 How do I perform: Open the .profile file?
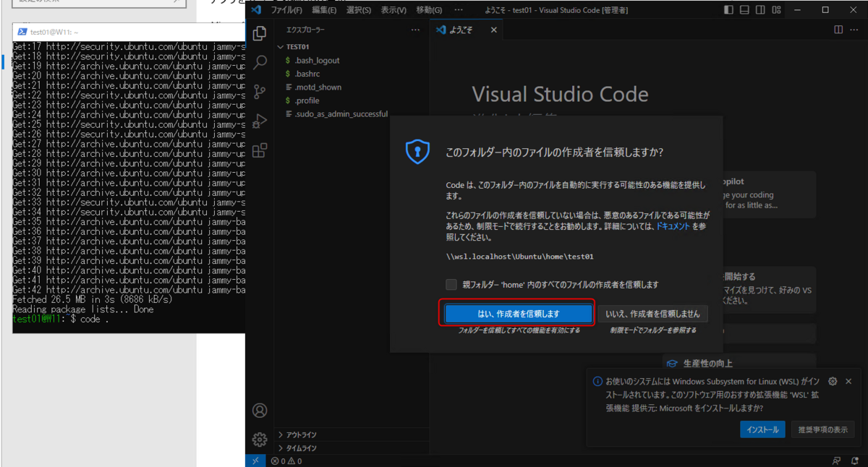[307, 100]
